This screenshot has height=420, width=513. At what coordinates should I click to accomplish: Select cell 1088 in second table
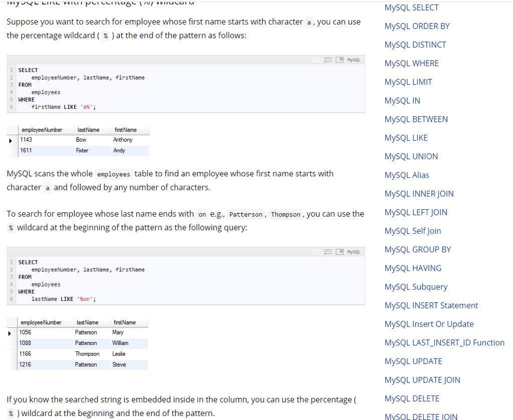25,343
